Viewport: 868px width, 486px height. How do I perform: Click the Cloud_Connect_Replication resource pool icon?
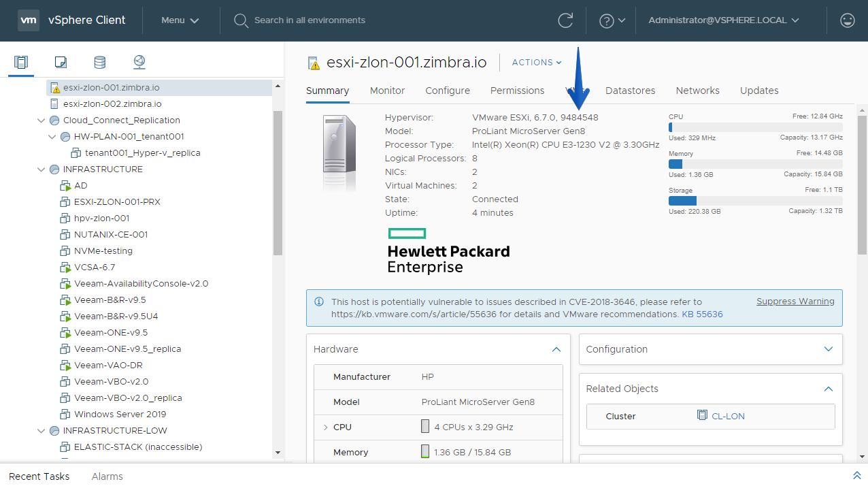tap(54, 120)
